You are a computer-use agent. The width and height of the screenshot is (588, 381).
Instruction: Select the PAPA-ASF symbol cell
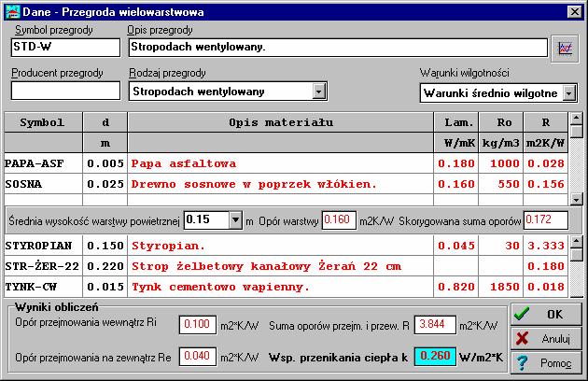(43, 163)
